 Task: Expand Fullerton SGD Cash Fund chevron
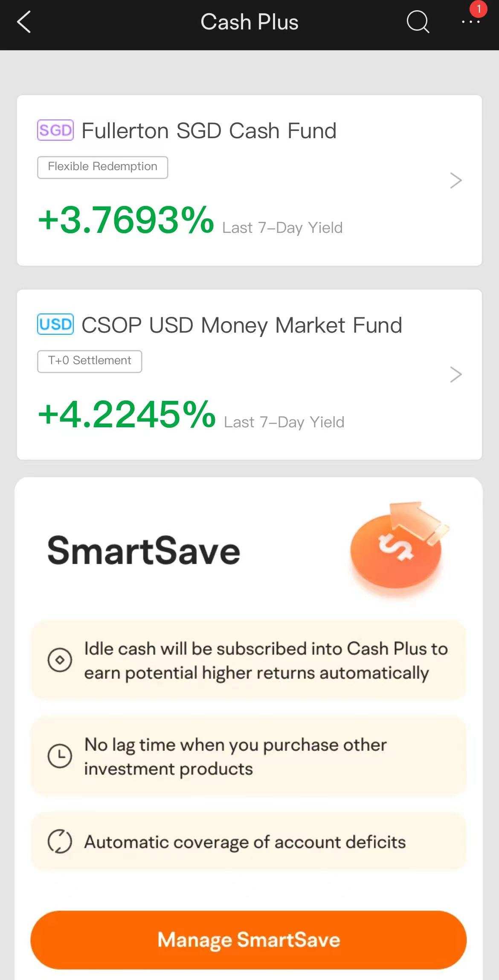(x=456, y=180)
